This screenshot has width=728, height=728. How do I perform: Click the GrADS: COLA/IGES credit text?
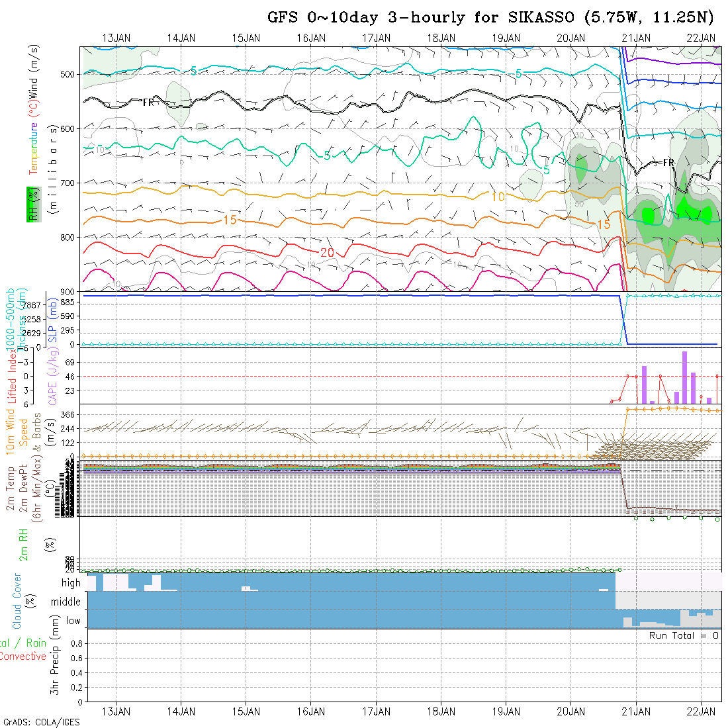[41, 722]
